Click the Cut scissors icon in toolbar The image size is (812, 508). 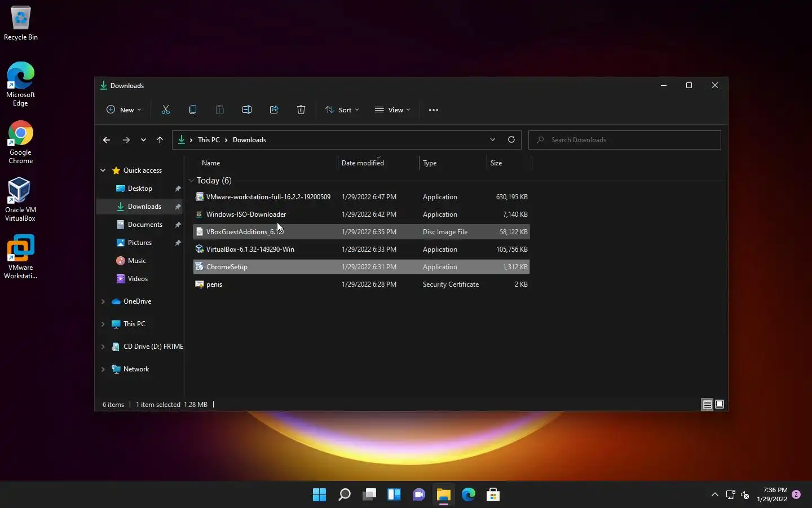[166, 110]
